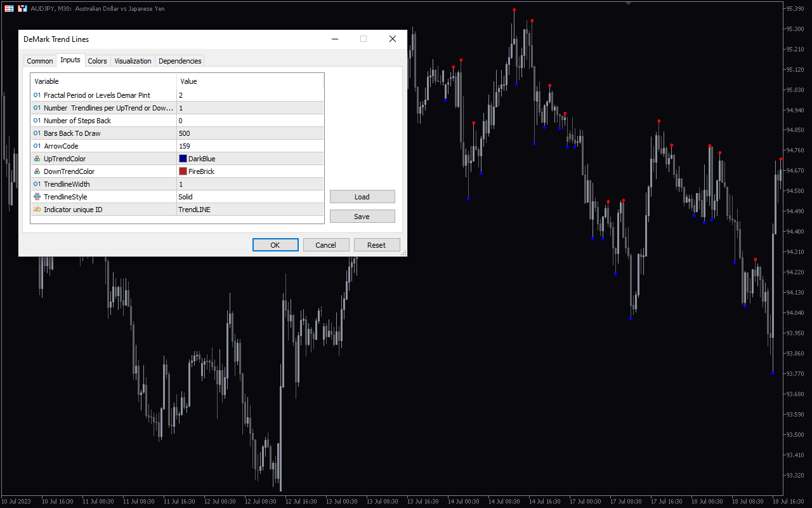This screenshot has width=812, height=508.
Task: Click the Reset button
Action: [377, 245]
